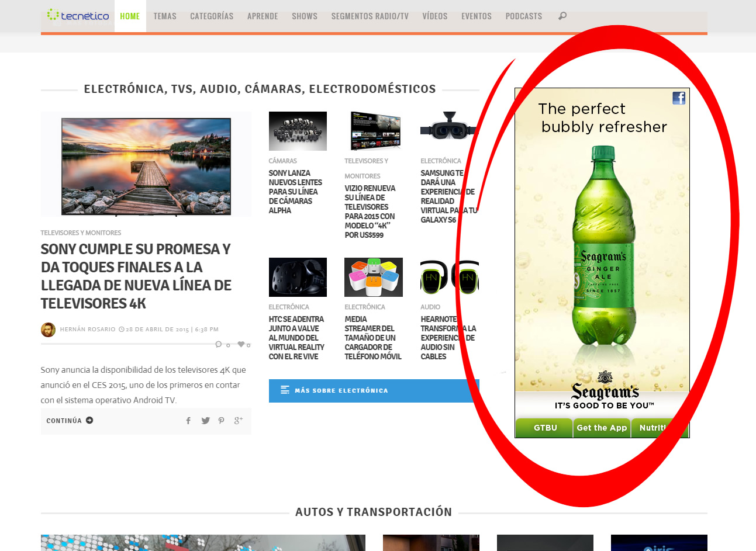Click Hernán Rosario author name
This screenshot has width=756, height=551.
pos(88,330)
